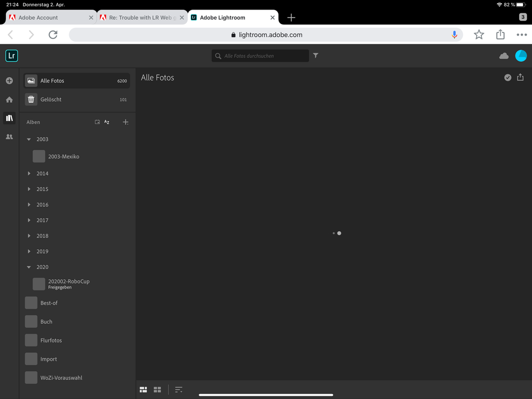Close the Re: Trouble with LR Web tab

(x=182, y=18)
